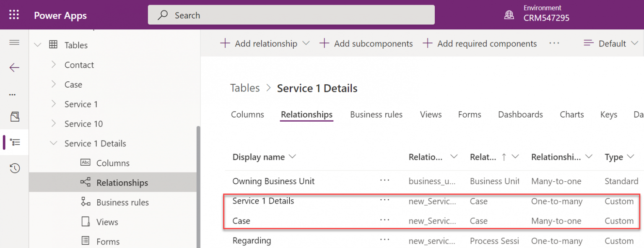The width and height of the screenshot is (644, 248).
Task: Select the Objects tree view icon
Action: coord(15,143)
